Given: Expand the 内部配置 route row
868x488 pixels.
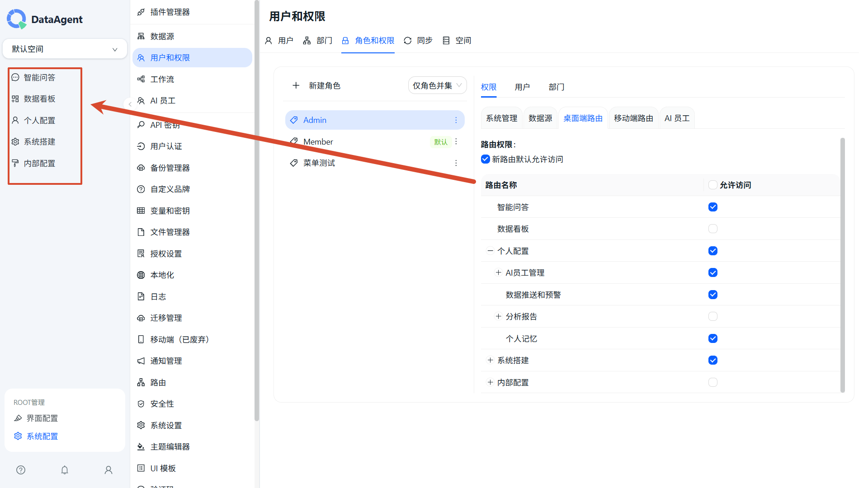Looking at the screenshot, I should point(490,382).
